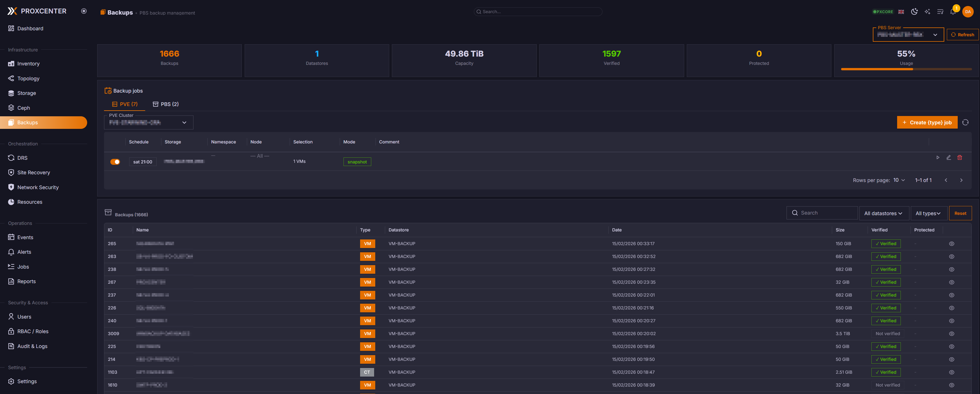
Task: Open the task queue list icon in header
Action: click(x=940, y=11)
